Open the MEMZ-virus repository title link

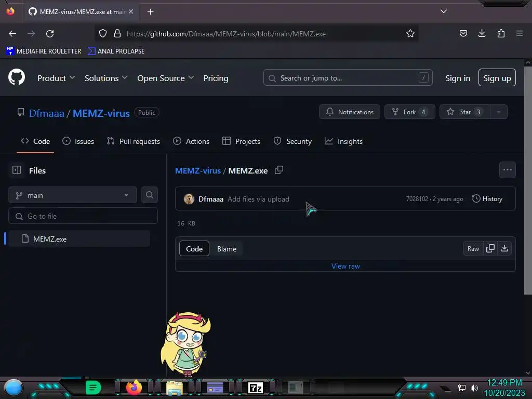tap(101, 113)
